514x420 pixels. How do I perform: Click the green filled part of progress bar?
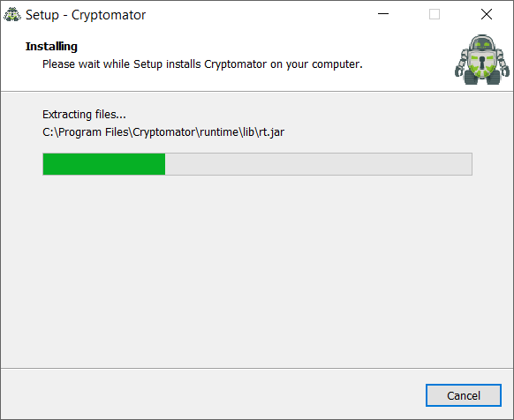click(x=104, y=164)
